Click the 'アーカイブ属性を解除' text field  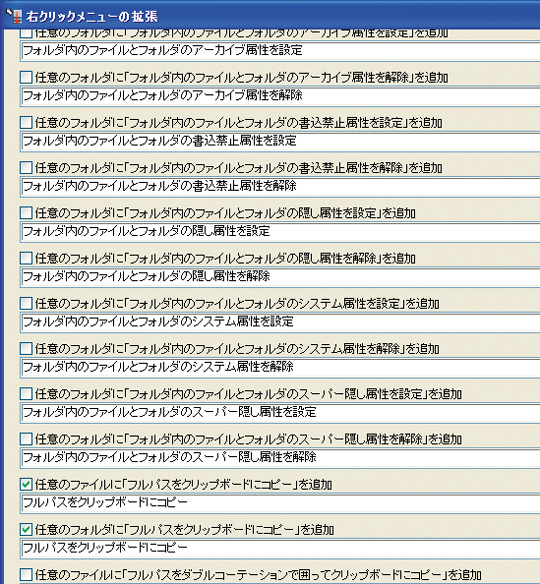[280, 96]
